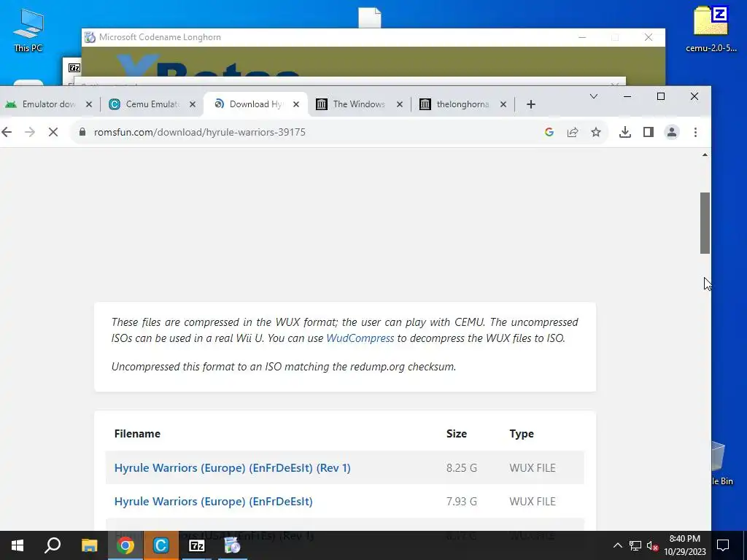Stop loading the page
Viewport: 747px width, 560px height.
(x=53, y=132)
